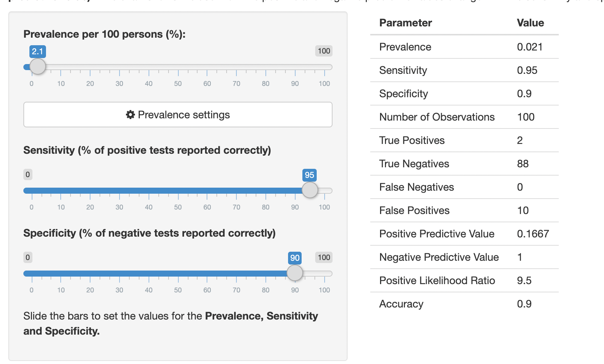Select the Number of Observations row label

(437, 117)
